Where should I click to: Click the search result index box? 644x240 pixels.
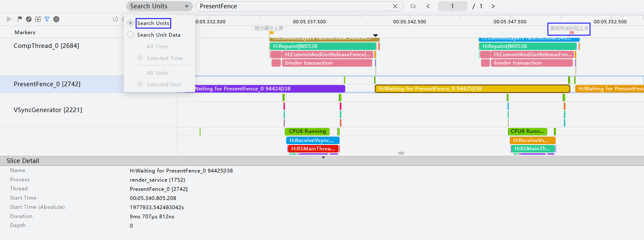pos(453,6)
